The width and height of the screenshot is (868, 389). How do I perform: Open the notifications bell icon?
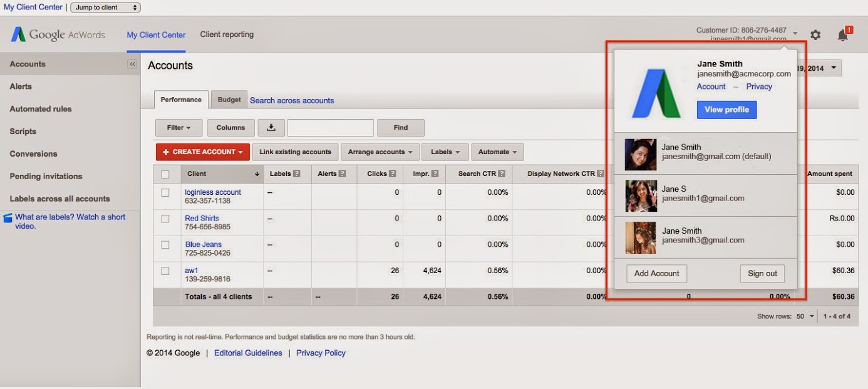843,35
